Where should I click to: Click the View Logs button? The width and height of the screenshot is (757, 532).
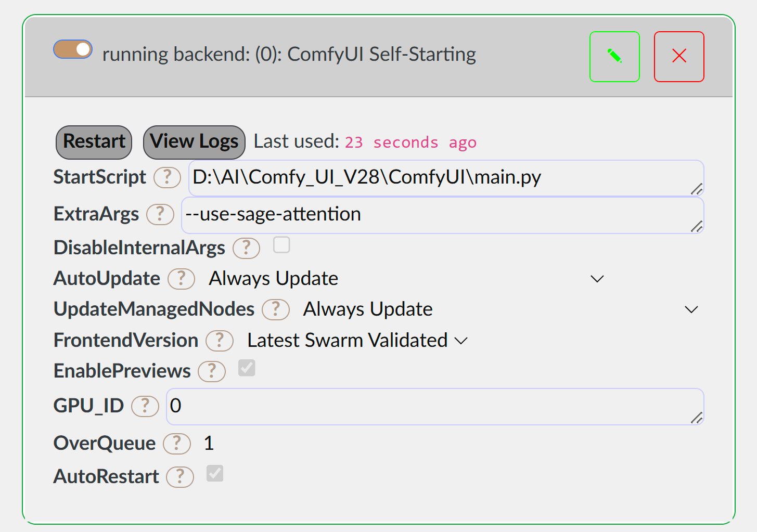click(194, 142)
